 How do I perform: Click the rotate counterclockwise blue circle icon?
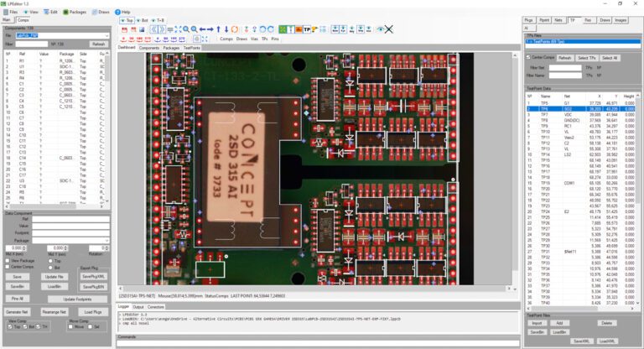point(262,29)
